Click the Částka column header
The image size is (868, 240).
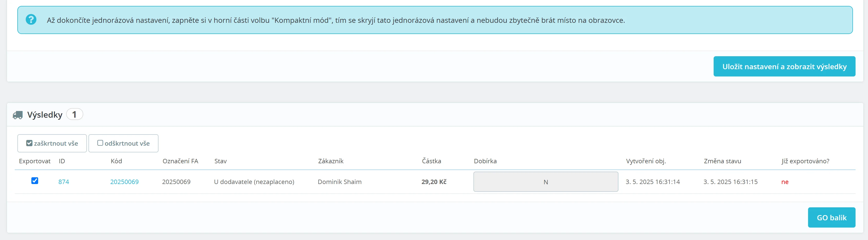pyautogui.click(x=431, y=161)
